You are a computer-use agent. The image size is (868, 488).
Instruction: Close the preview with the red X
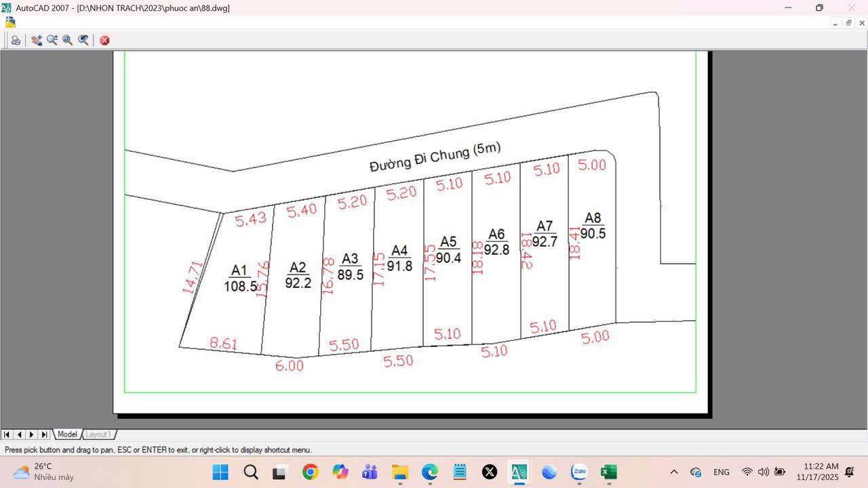click(104, 41)
